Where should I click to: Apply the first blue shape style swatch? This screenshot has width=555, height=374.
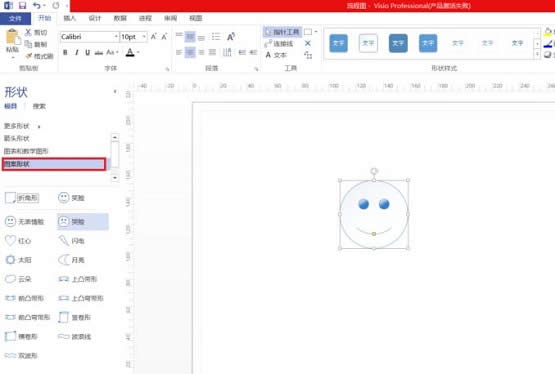pos(338,43)
